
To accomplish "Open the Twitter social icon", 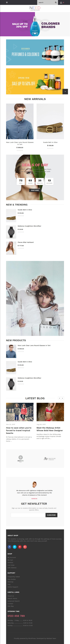I will coord(15,547).
